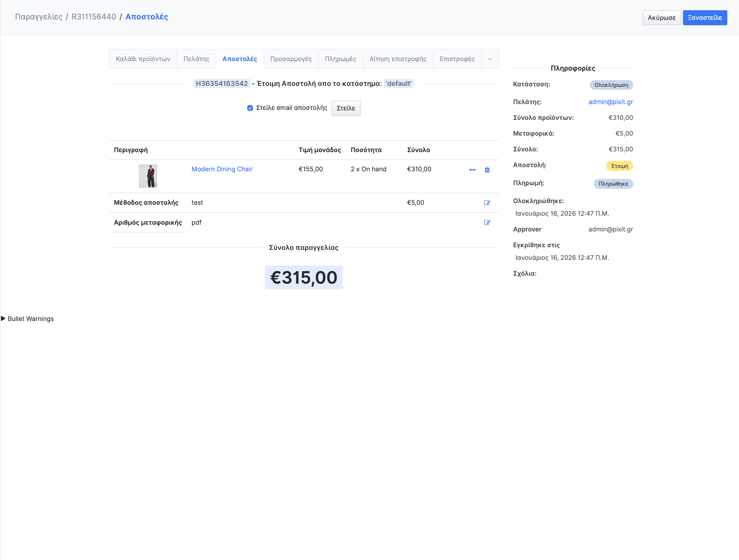Open the Προσαρμογές tab
Viewport: 739px width, 560px height.
291,59
